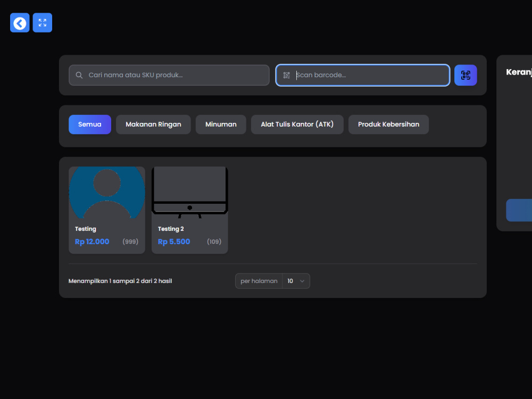Image resolution: width=532 pixels, height=399 pixels.
Task: Select the Semua category filter
Action: click(89, 124)
